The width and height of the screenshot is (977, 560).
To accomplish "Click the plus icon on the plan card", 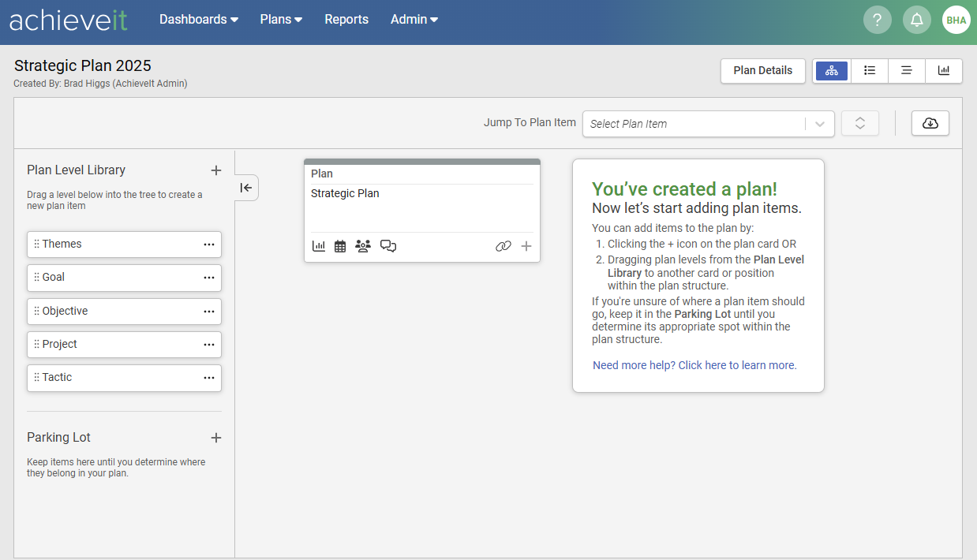I will point(526,246).
